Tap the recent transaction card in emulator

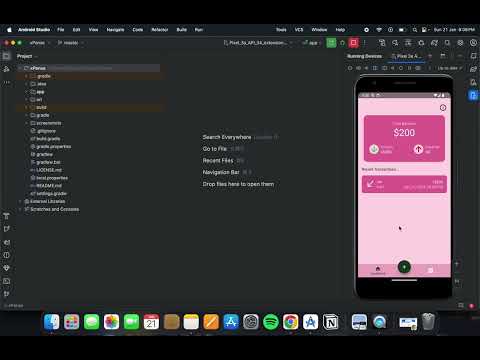tap(404, 184)
